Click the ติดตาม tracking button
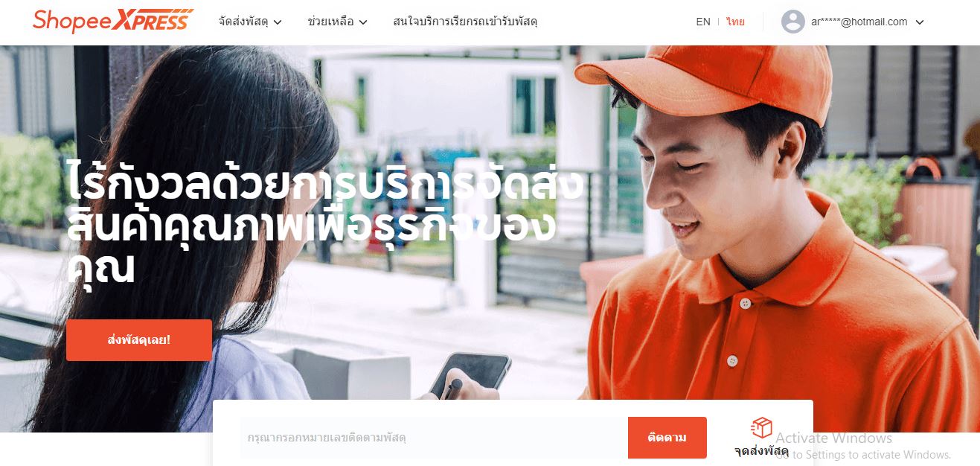 click(x=667, y=438)
